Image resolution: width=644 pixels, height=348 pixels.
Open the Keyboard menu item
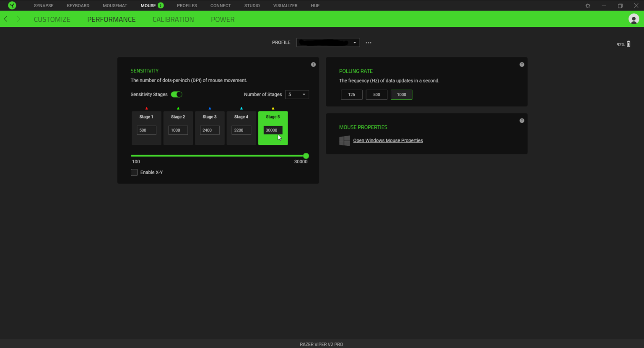coord(78,5)
